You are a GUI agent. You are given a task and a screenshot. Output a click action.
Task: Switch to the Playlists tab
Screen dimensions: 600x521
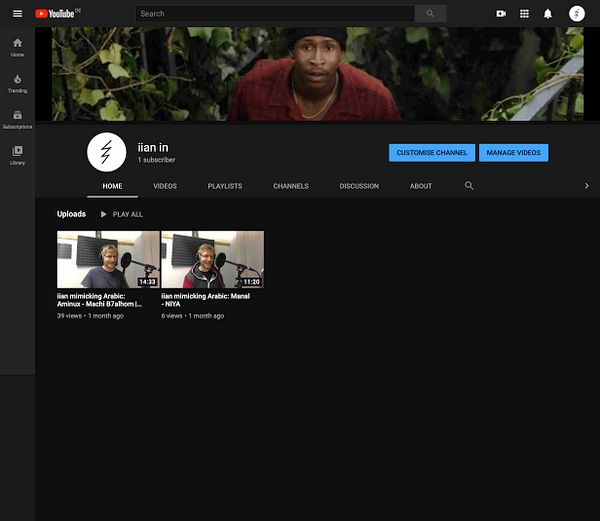pyautogui.click(x=225, y=186)
